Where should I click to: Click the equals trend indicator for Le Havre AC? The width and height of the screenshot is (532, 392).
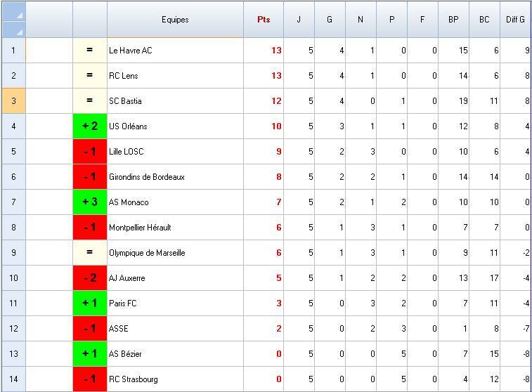89,51
